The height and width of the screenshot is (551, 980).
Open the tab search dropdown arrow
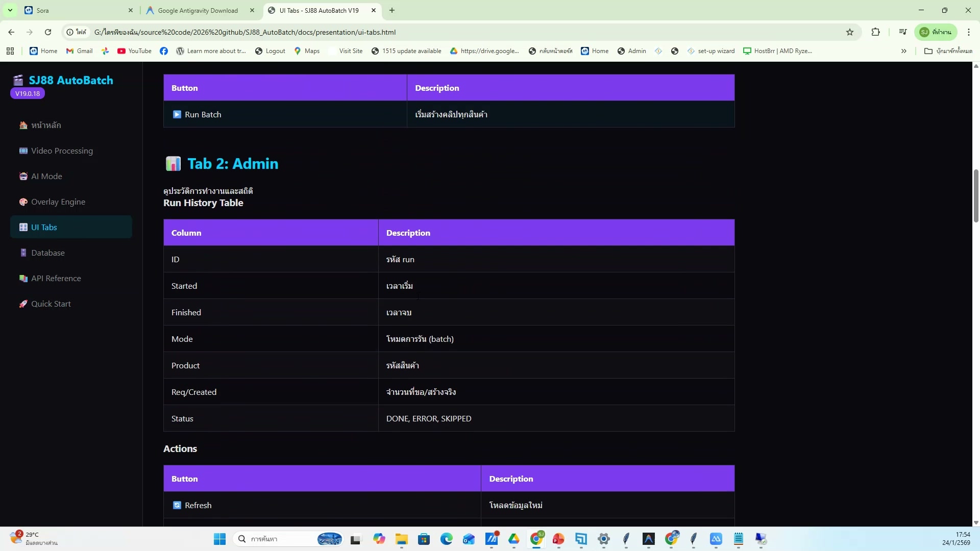pyautogui.click(x=10, y=10)
